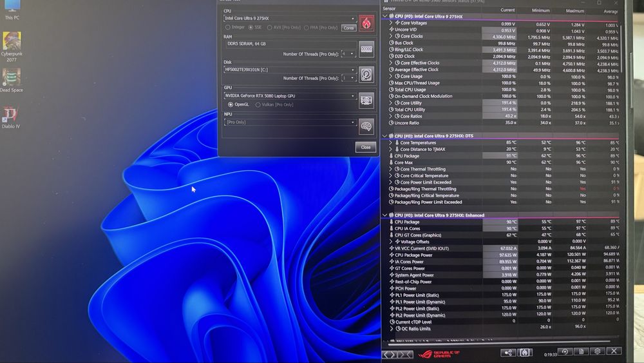The width and height of the screenshot is (644, 363).
Task: Select the Uncore Ratio row
Action: coord(501,123)
